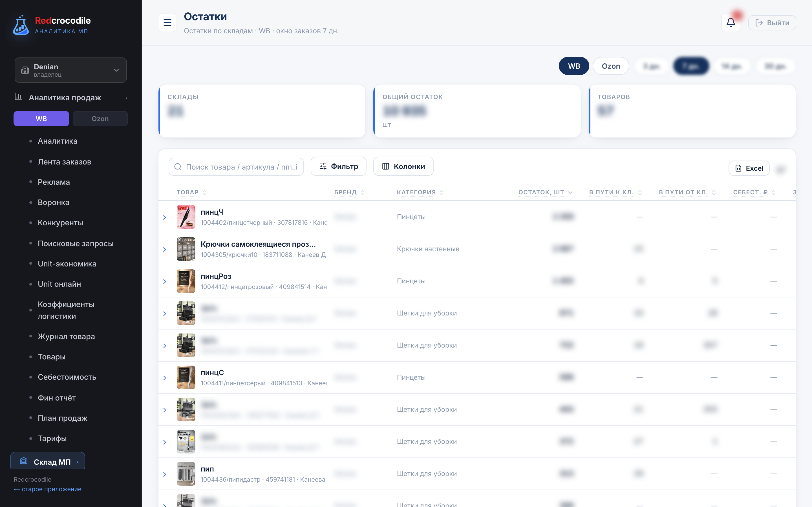Open Unit-экономика in the sidebar menu
The height and width of the screenshot is (507, 812).
click(67, 264)
